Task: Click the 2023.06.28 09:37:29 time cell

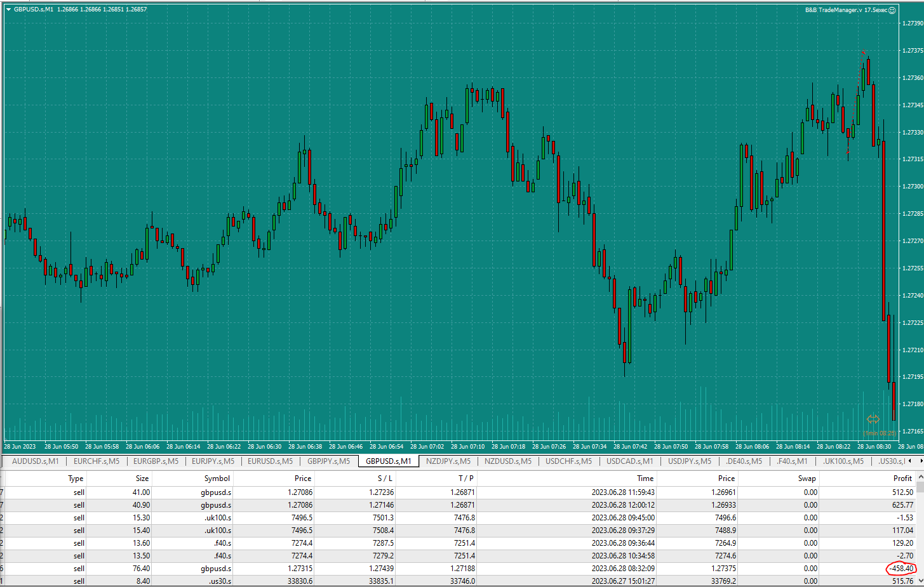Action: 623,531
